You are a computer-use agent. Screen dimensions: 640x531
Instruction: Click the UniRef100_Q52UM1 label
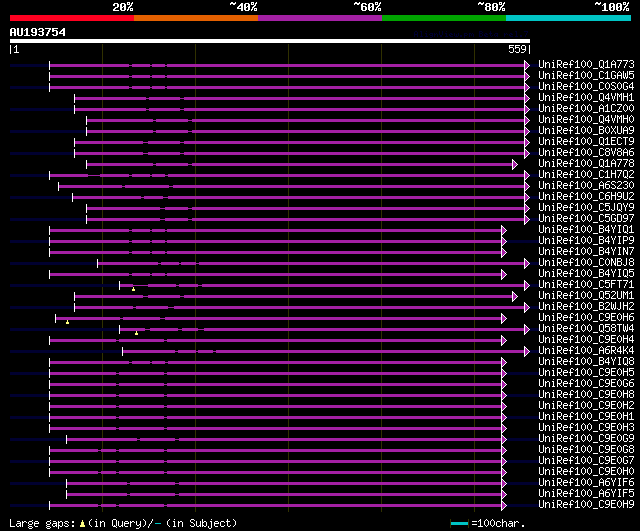(x=586, y=296)
